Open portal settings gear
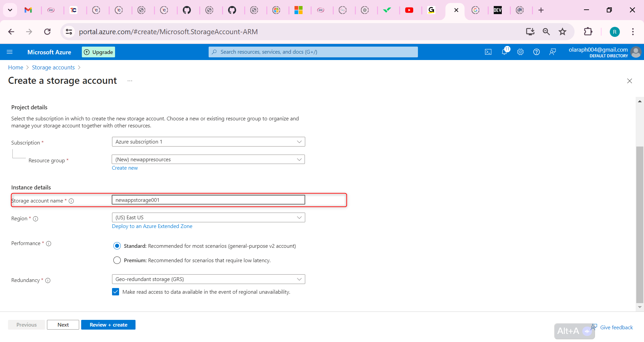The width and height of the screenshot is (644, 342). coord(521,52)
